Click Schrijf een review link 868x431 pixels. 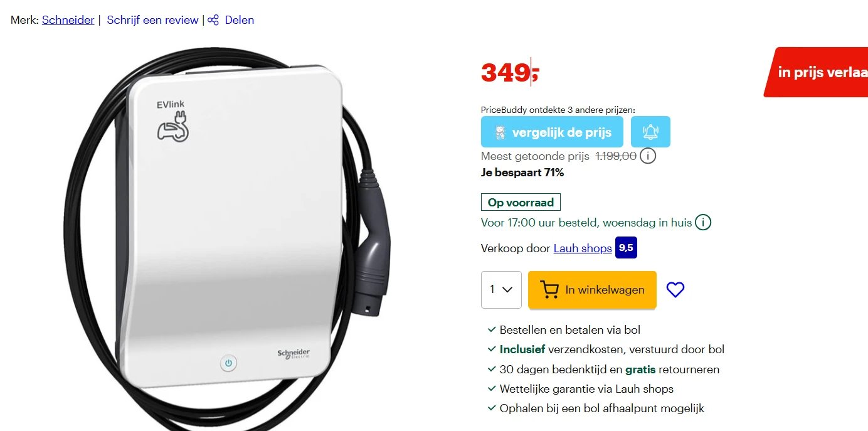[x=152, y=20]
